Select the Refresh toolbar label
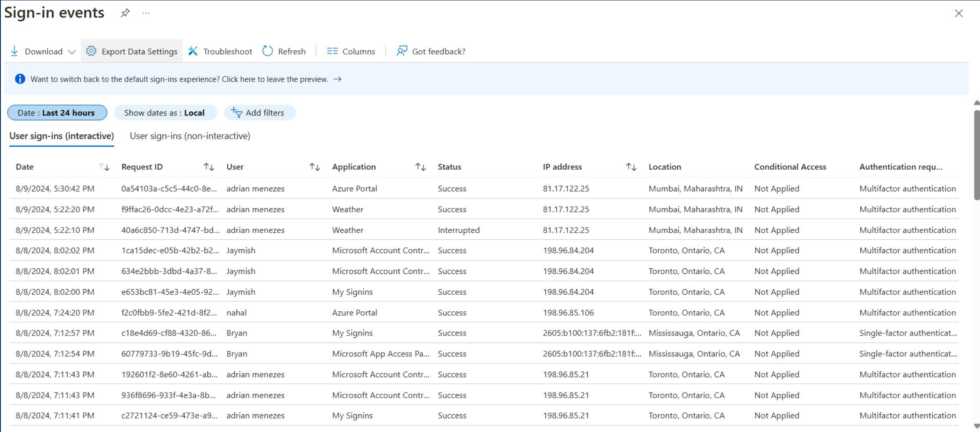Screen dimensions: 980x432 [292, 51]
